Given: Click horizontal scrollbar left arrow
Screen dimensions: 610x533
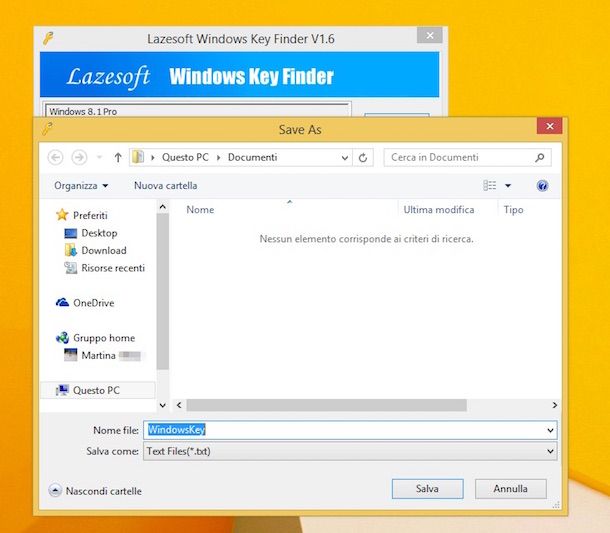Looking at the screenshot, I should pyautogui.click(x=179, y=405).
